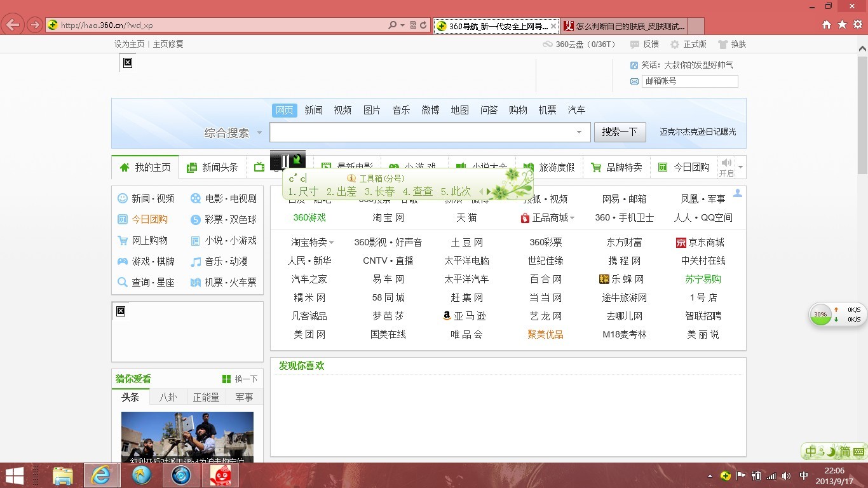This screenshot has height=488, width=868.
Task: Toggle IME moon punctuation mode icon
Action: (831, 452)
